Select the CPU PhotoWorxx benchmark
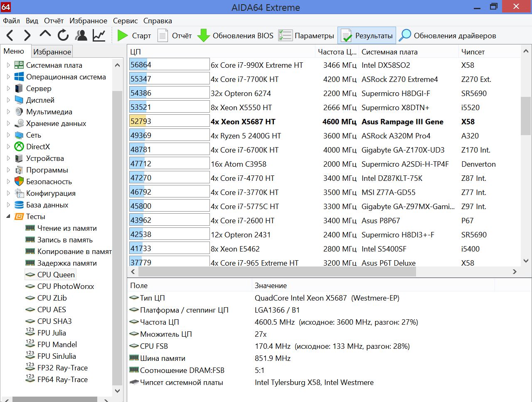Screen dimensions: 532x402 pos(66,286)
